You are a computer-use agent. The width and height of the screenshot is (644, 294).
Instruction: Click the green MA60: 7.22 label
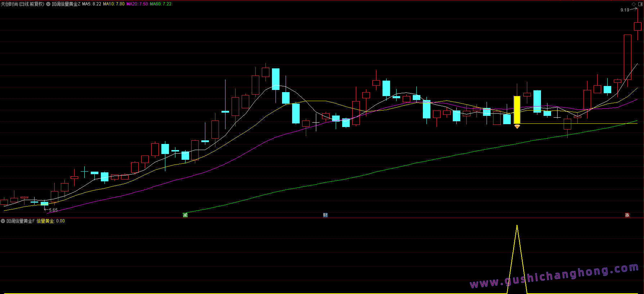click(x=161, y=4)
